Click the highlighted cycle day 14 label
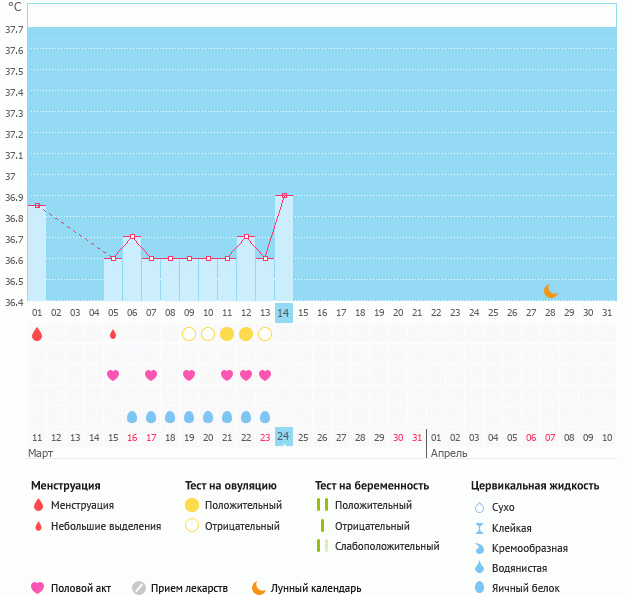Viewport: 626px width, 595px height. click(x=284, y=313)
